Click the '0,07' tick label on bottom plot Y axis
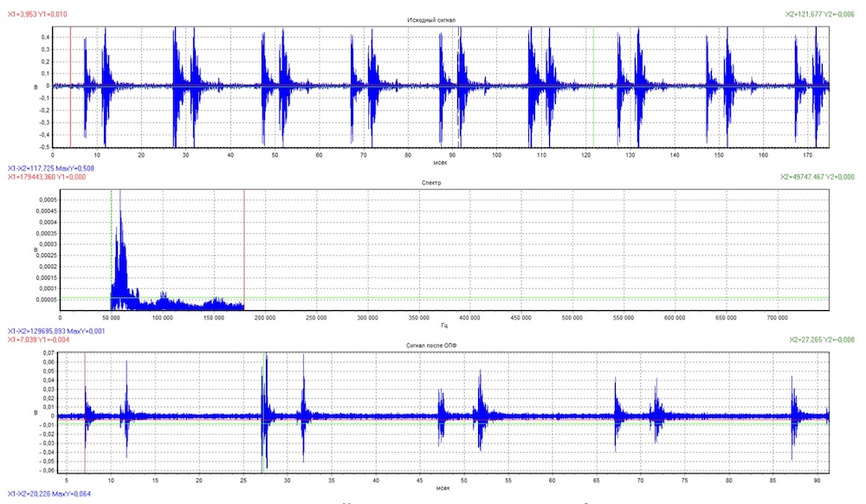866x504 pixels. (48, 352)
